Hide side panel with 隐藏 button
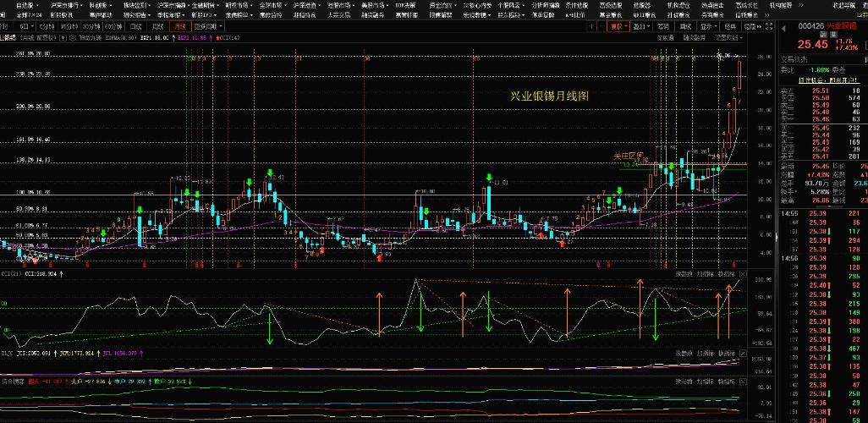This screenshot has height=423, width=868. click(752, 26)
